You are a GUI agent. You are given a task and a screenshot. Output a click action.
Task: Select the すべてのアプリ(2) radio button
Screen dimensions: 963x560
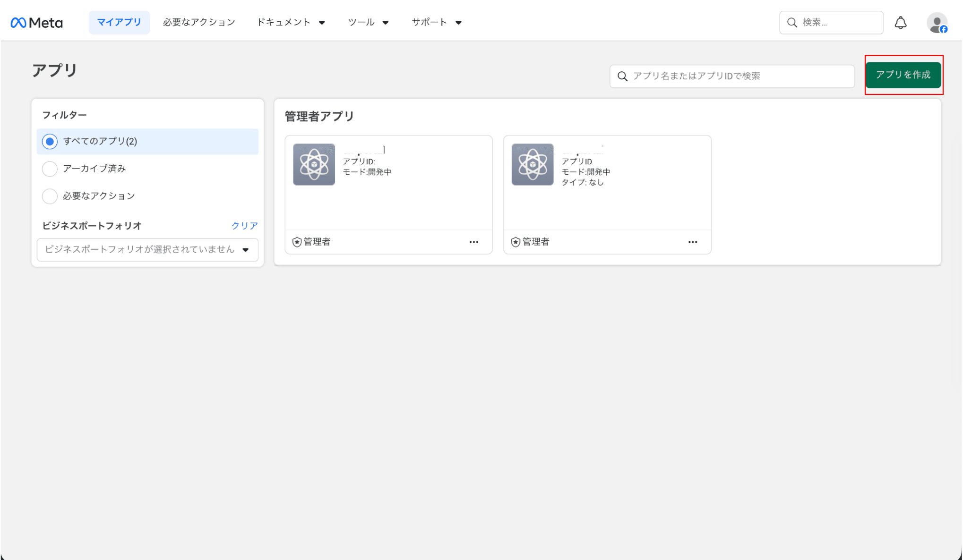pyautogui.click(x=50, y=142)
